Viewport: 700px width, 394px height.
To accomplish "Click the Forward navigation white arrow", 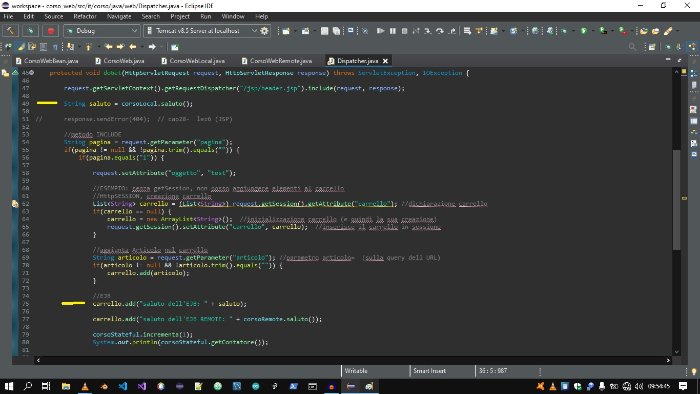I will (152, 46).
